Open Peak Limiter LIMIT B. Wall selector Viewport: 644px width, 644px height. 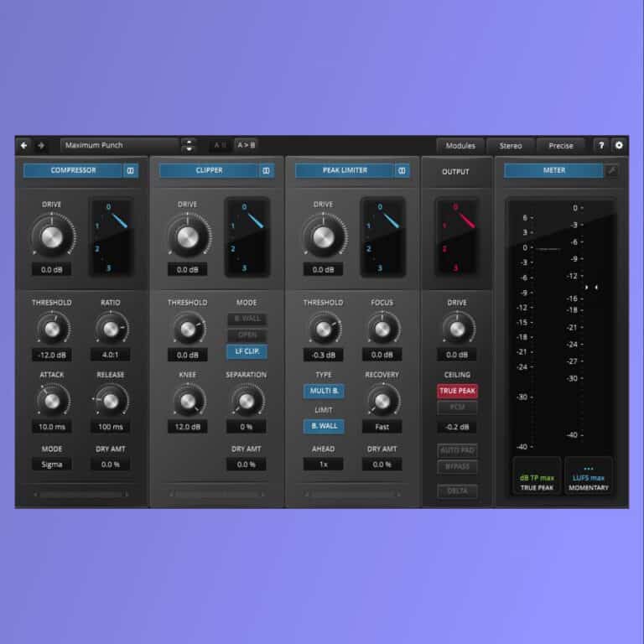(x=324, y=426)
